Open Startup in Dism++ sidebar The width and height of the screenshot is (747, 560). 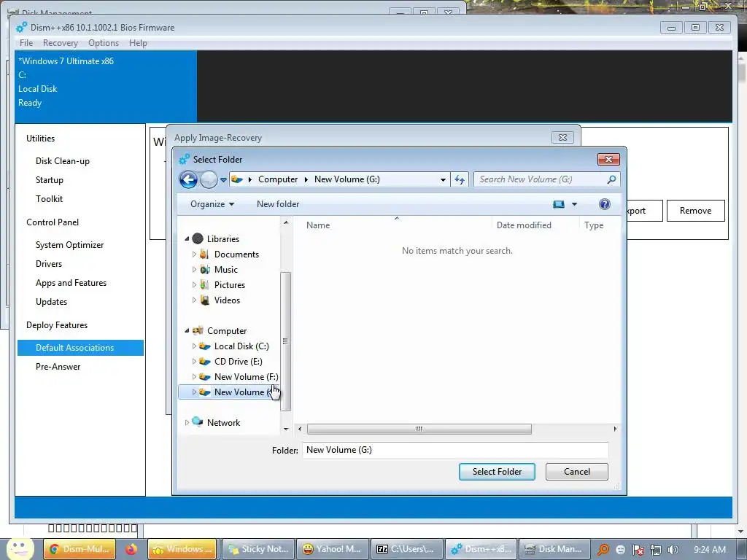pos(49,180)
